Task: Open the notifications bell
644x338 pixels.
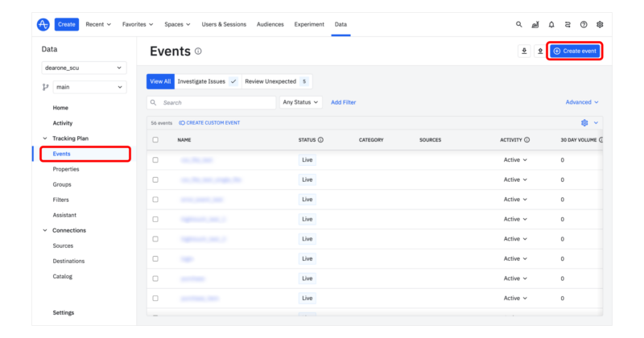Action: coord(551,24)
